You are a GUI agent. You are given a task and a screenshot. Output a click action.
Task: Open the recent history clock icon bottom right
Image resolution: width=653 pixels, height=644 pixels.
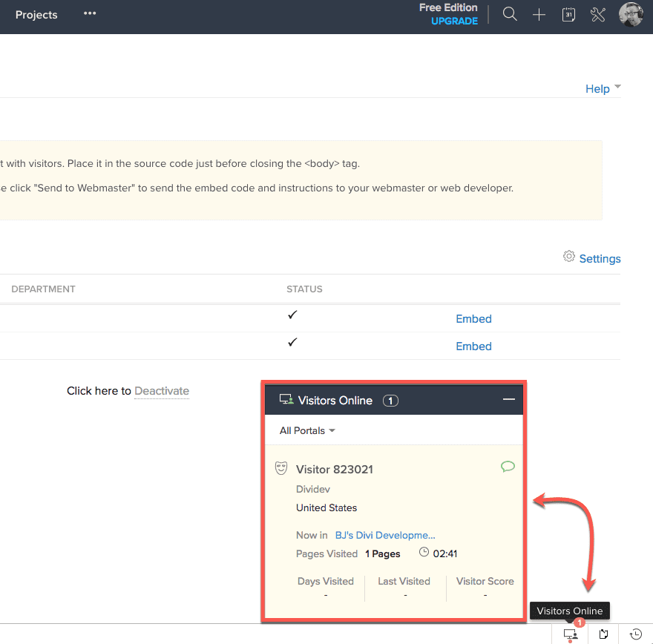pyautogui.click(x=636, y=634)
